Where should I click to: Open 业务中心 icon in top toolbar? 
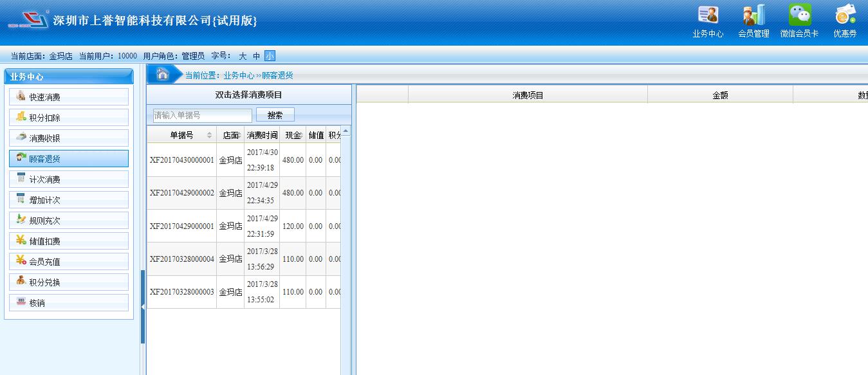(x=708, y=21)
